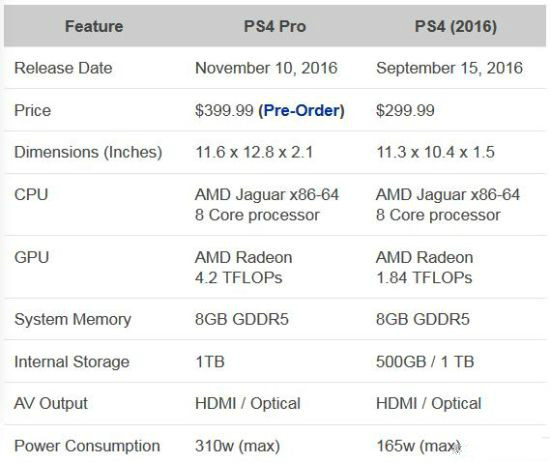Click the 1.84 TFLOPs GPU cell

(424, 268)
